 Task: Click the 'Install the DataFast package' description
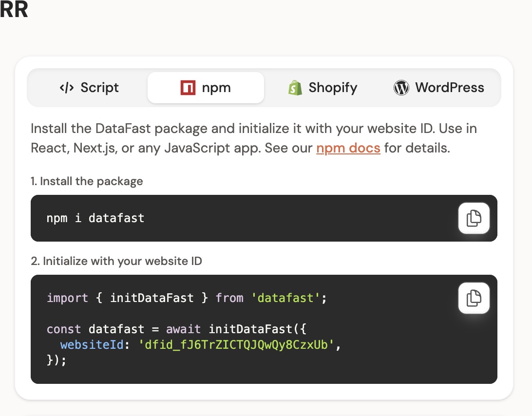tap(254, 138)
